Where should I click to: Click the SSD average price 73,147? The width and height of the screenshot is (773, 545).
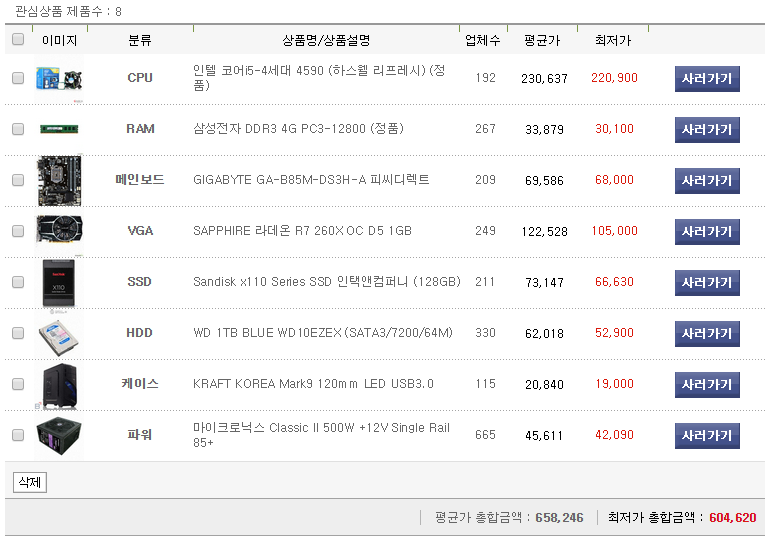point(544,282)
